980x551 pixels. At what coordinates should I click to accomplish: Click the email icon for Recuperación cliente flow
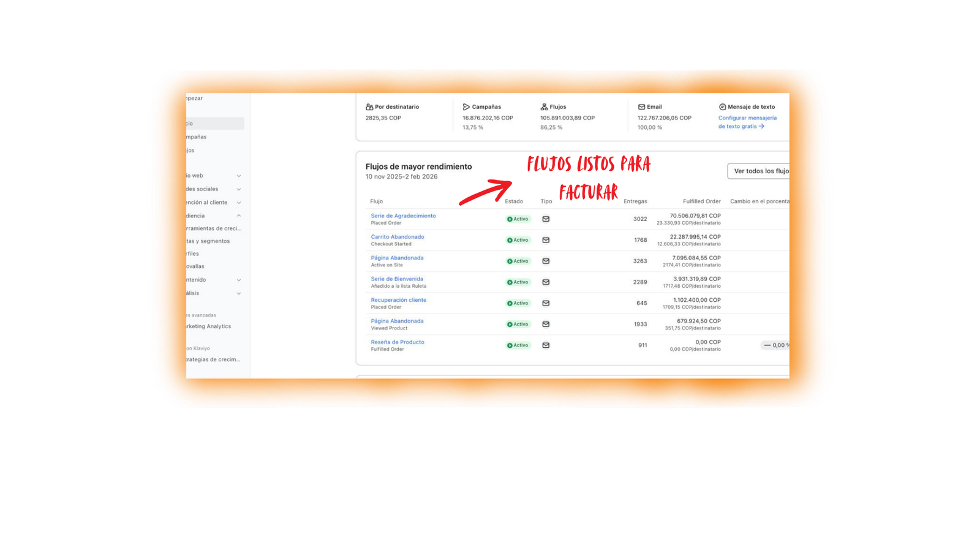[546, 303]
